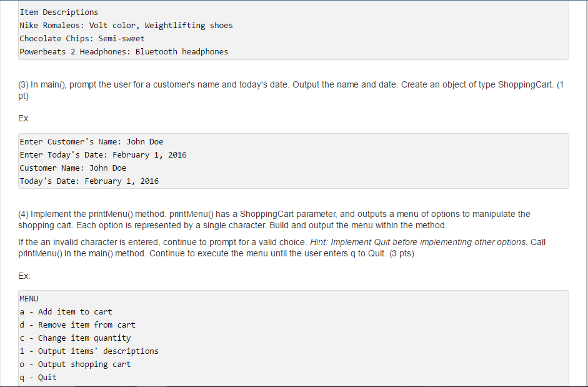Click the "Item Descriptions" heading line

[59, 13]
